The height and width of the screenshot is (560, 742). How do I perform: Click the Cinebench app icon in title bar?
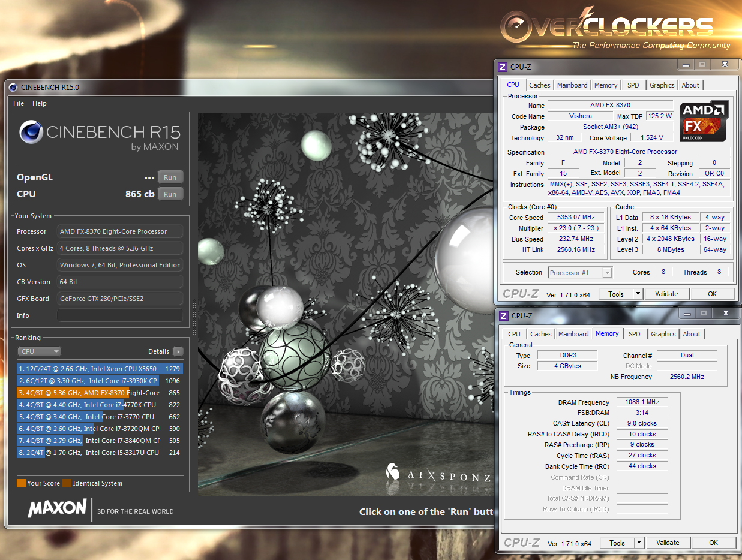(x=14, y=88)
